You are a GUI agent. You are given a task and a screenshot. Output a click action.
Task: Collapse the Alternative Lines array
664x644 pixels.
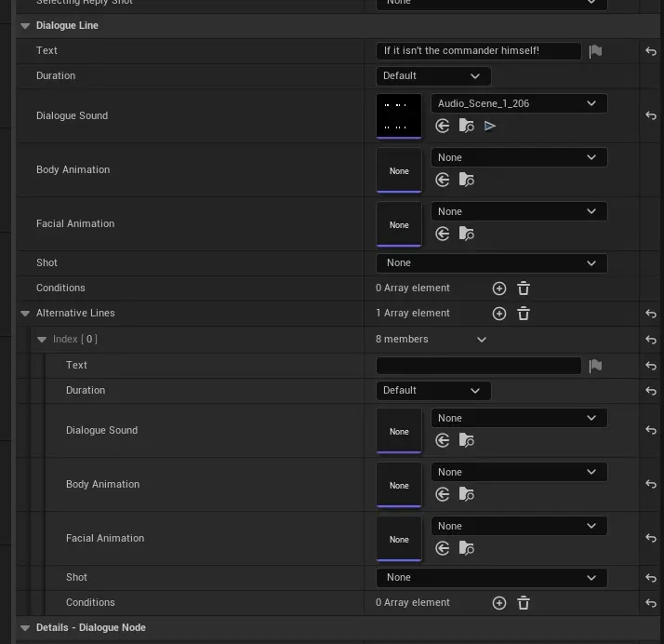tap(25, 314)
